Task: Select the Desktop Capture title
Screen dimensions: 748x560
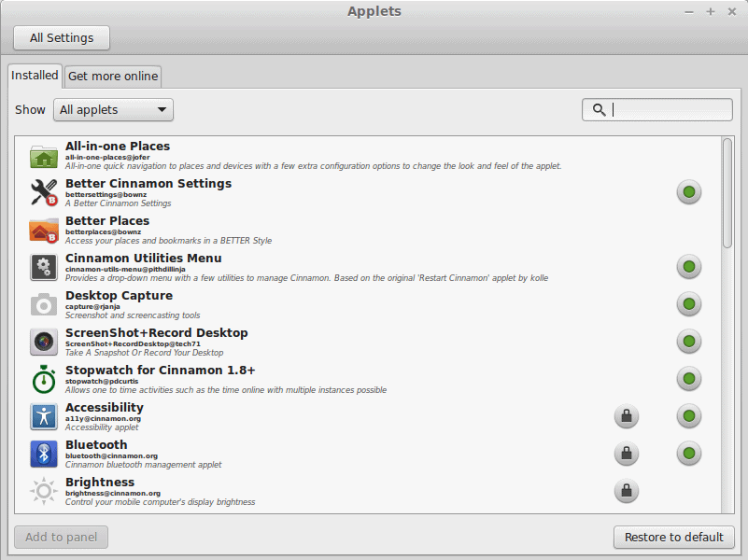Action: point(119,296)
